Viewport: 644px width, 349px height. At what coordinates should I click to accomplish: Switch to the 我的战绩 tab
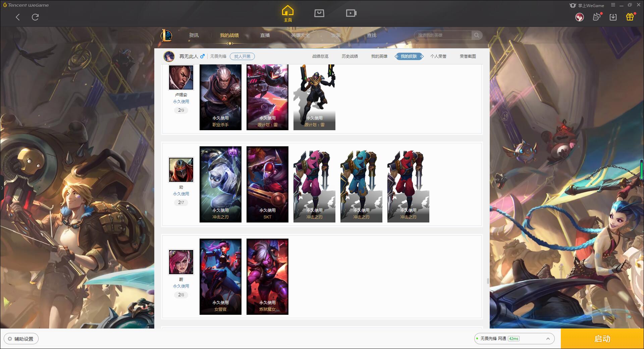pyautogui.click(x=229, y=35)
